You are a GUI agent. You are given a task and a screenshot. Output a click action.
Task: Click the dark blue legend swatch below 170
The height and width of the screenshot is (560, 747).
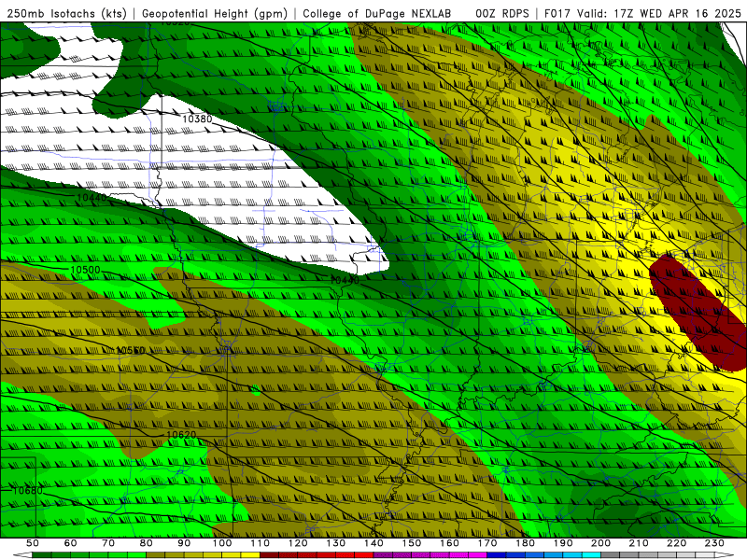(497, 555)
